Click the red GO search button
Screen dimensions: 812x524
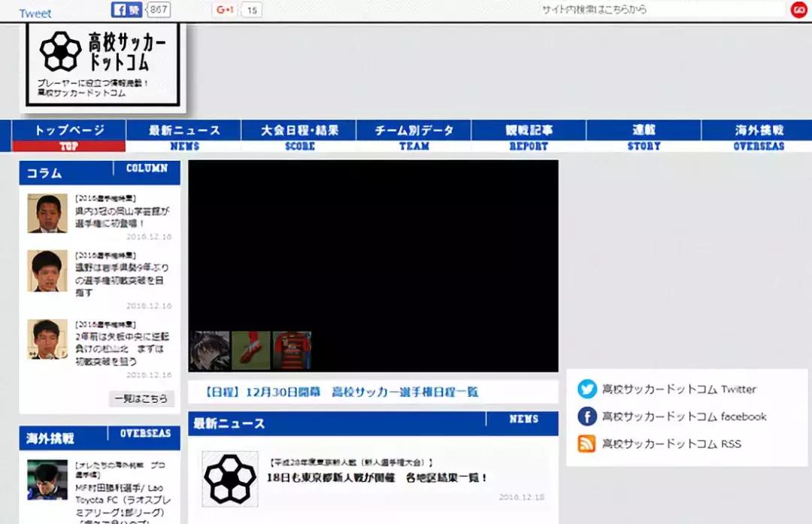tap(798, 11)
